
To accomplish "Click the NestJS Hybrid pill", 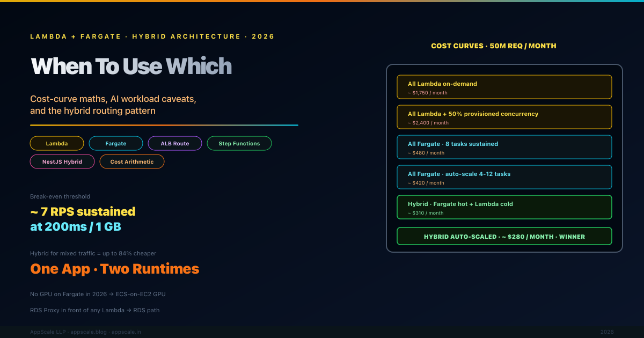I will point(62,161).
